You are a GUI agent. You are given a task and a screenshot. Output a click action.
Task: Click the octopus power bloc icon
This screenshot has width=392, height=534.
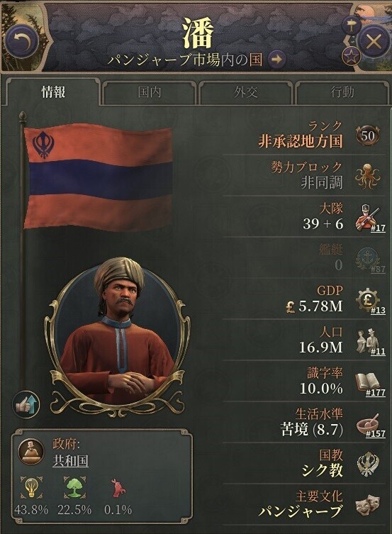point(367,176)
